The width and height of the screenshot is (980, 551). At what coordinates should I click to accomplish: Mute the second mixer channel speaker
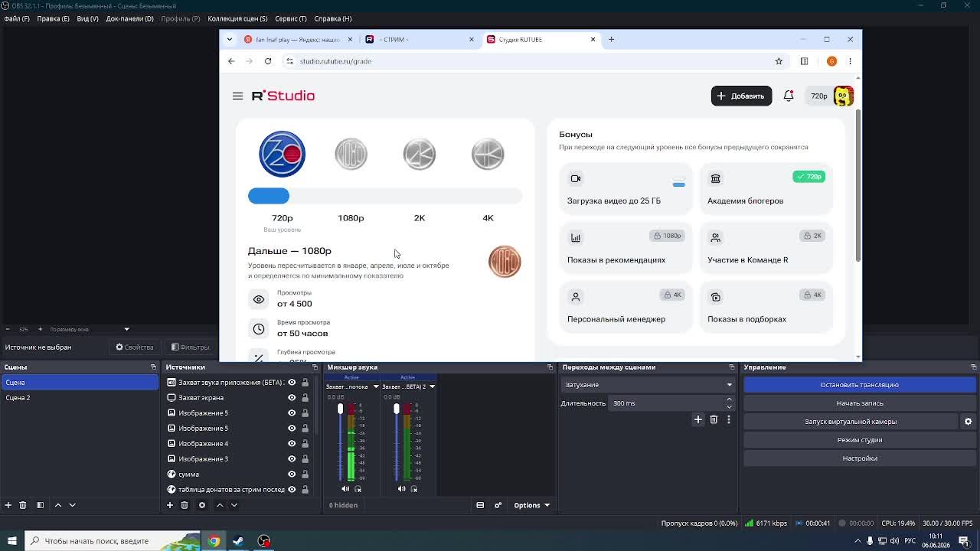pyautogui.click(x=401, y=489)
